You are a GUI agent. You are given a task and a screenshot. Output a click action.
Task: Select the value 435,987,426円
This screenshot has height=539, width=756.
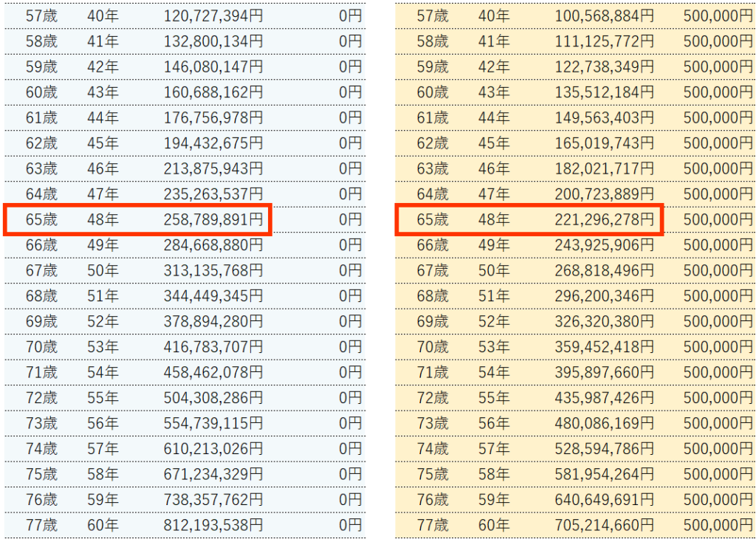coord(604,398)
